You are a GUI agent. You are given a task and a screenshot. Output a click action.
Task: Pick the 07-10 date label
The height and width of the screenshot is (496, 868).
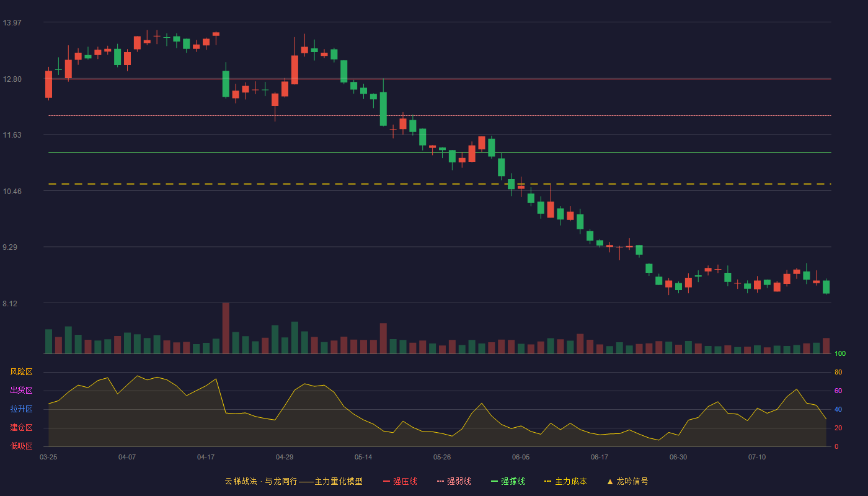click(x=757, y=457)
